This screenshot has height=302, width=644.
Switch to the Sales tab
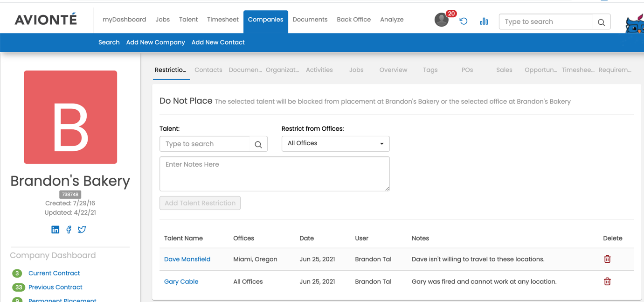504,70
